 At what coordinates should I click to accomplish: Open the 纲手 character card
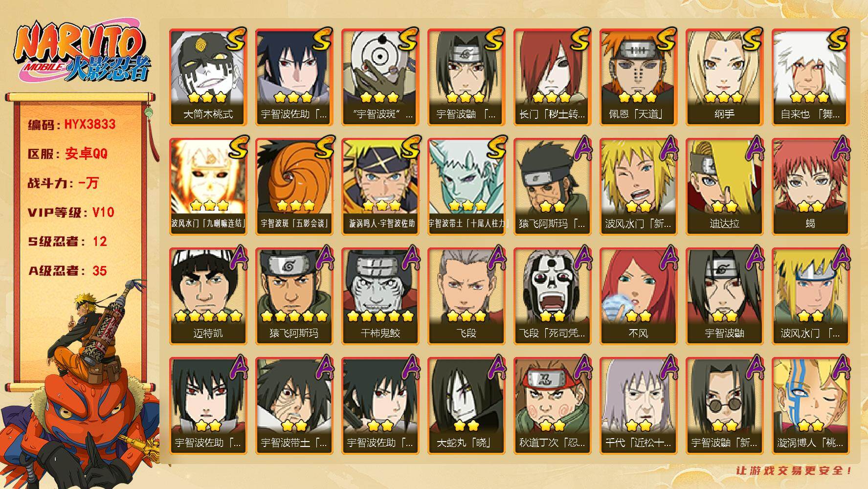click(724, 77)
